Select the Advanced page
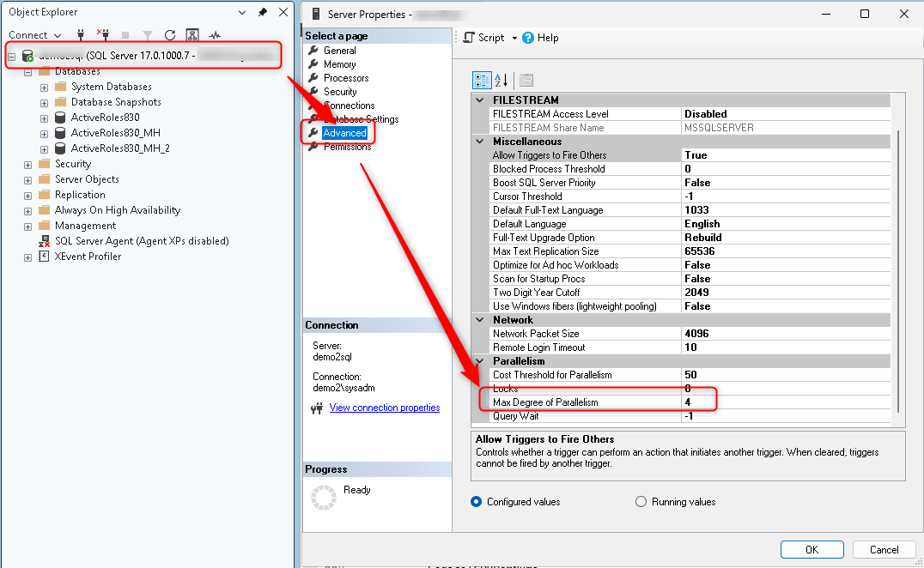 coord(344,133)
